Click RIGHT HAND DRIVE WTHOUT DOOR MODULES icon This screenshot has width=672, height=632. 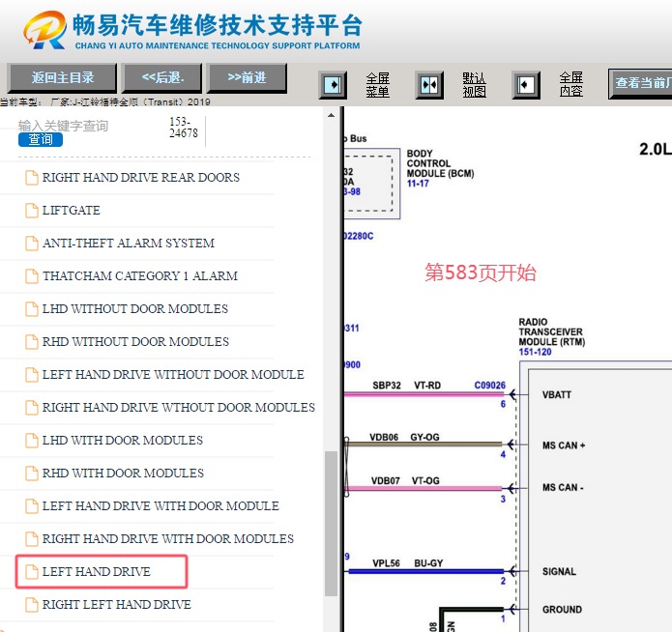(x=31, y=408)
